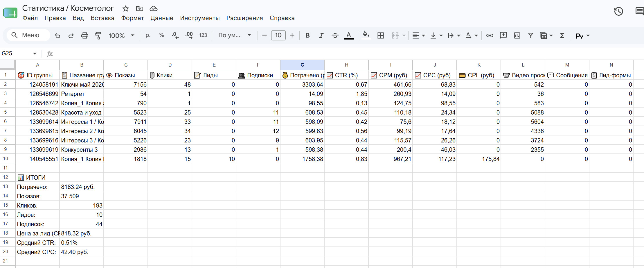Click the font size field showing 10
644x268 pixels.
278,35
